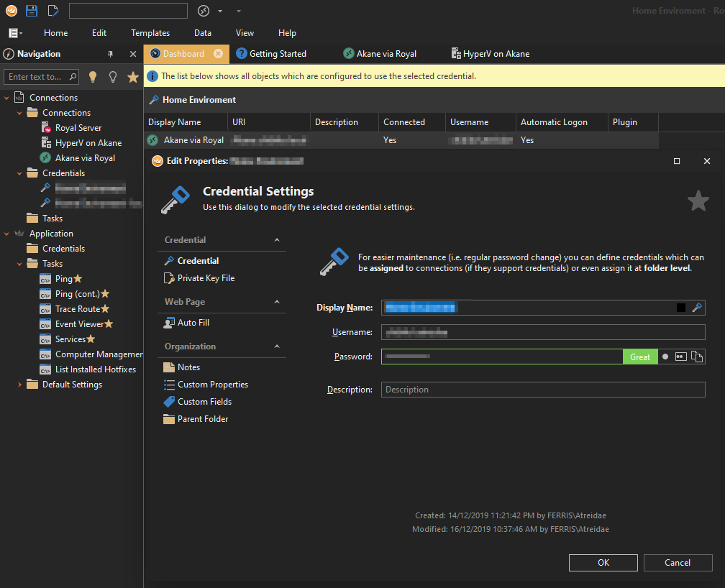Open the password generator icon

click(x=680, y=357)
